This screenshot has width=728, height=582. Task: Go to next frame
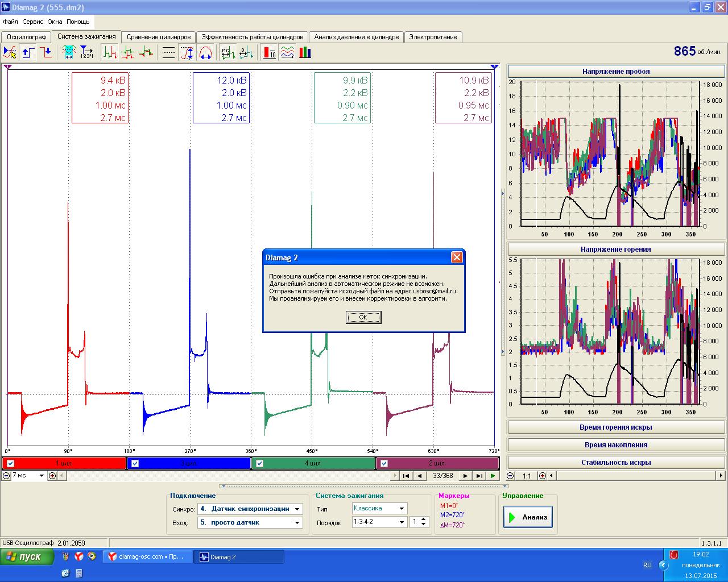click(x=465, y=476)
